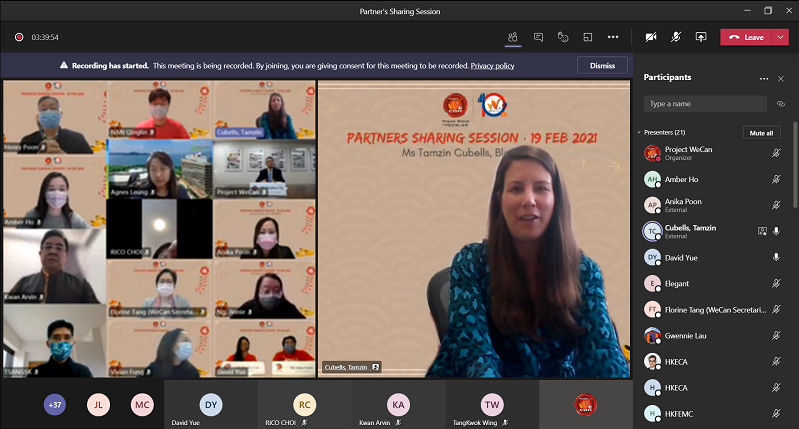Viewport: 799px width, 429px height.
Task: Unmute the microphone in meeting toolbar
Action: (676, 37)
